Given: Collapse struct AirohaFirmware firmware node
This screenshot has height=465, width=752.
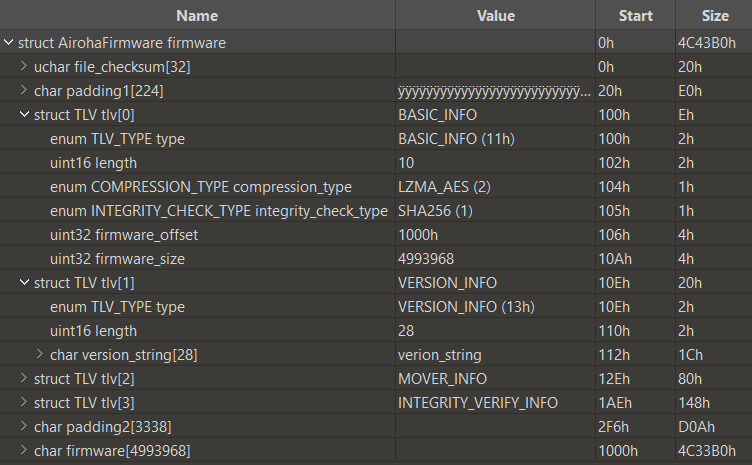Looking at the screenshot, I should pos(8,43).
